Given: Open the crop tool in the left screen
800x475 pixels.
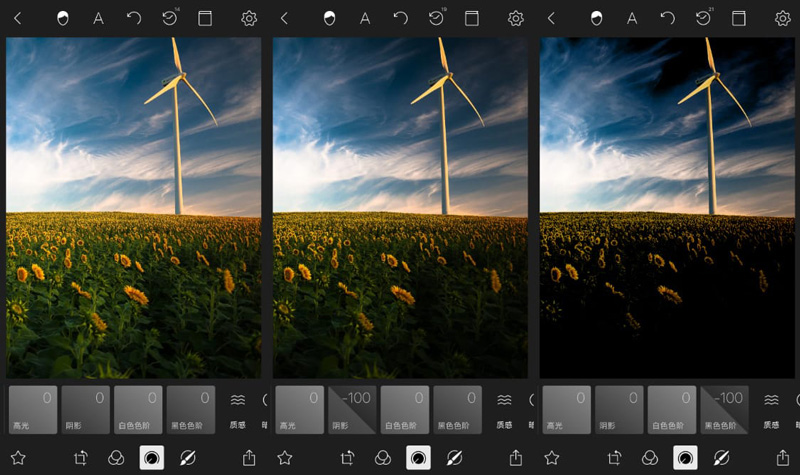Looking at the screenshot, I should pyautogui.click(x=81, y=457).
